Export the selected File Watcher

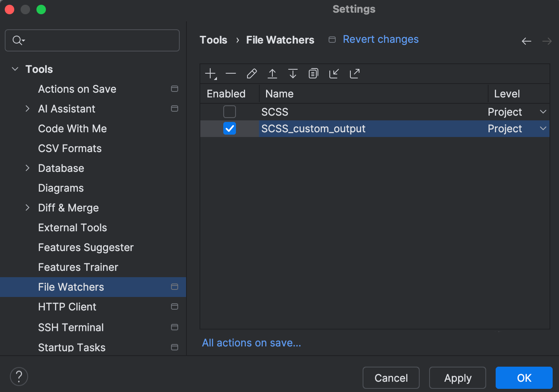(x=354, y=74)
